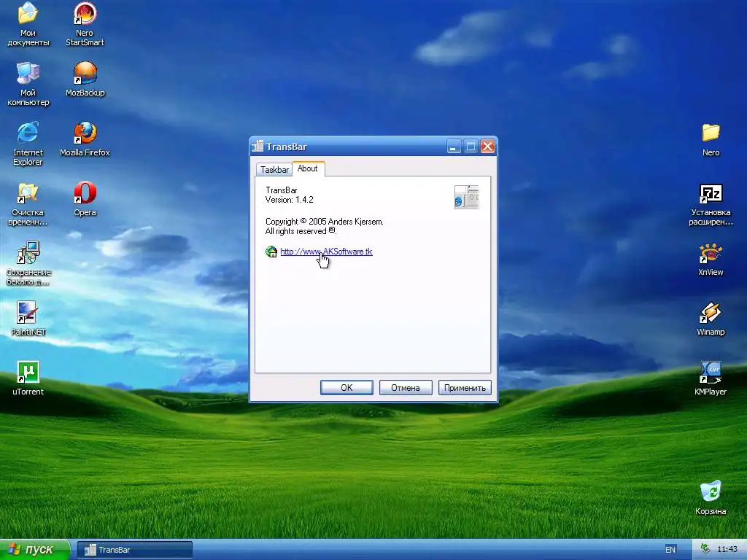Open Мой компьютер desktop icon
Screen dimensions: 747x560
pyautogui.click(x=28, y=84)
